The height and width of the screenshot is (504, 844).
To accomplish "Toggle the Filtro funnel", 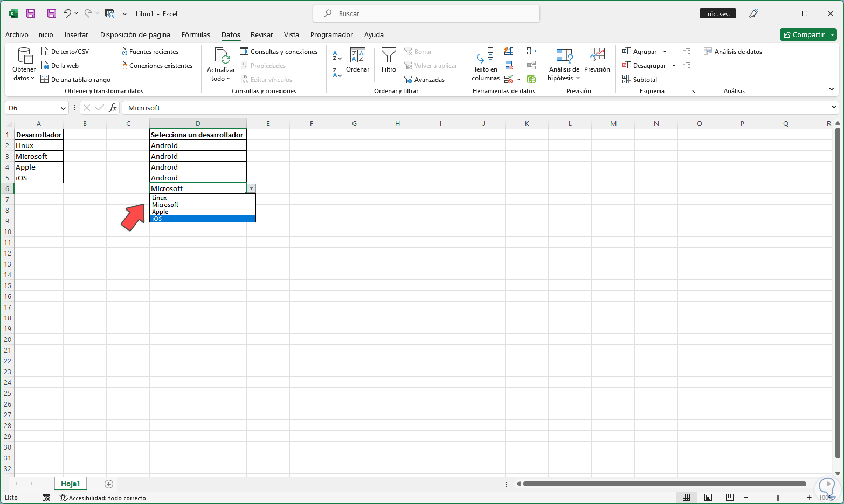I will click(389, 60).
